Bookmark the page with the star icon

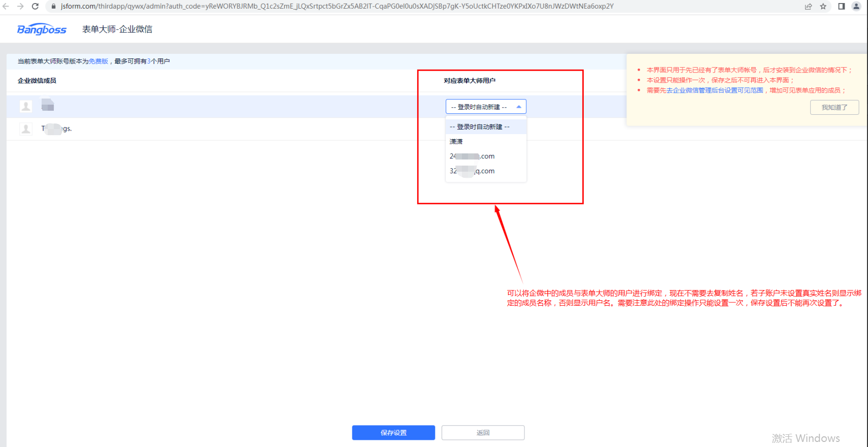tap(823, 7)
